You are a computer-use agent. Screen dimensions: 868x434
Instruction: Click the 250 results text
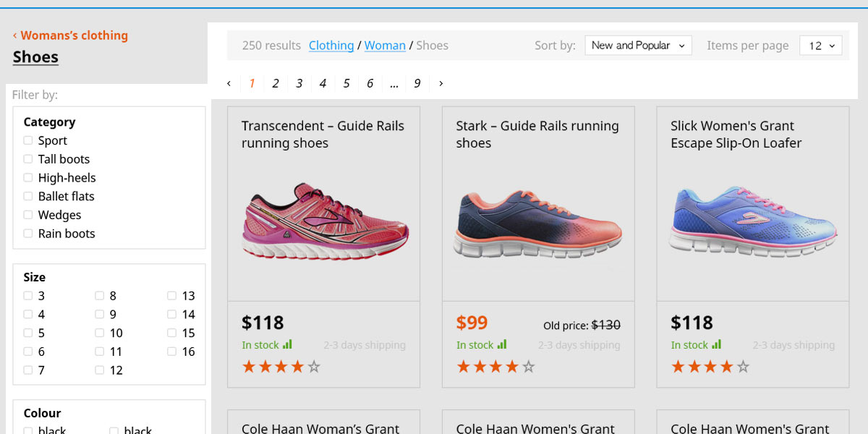tap(271, 46)
